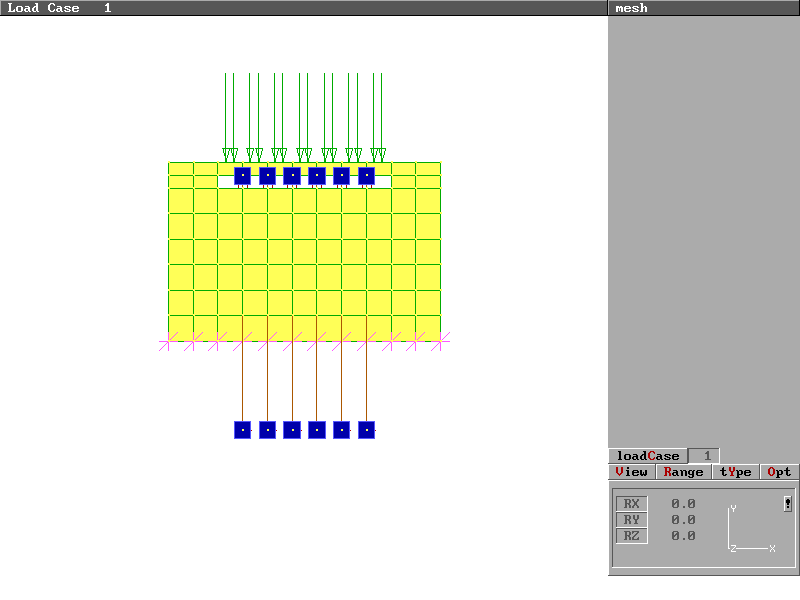
Task: Click the top-left yellow mesh element
Action: pyautogui.click(x=180, y=168)
